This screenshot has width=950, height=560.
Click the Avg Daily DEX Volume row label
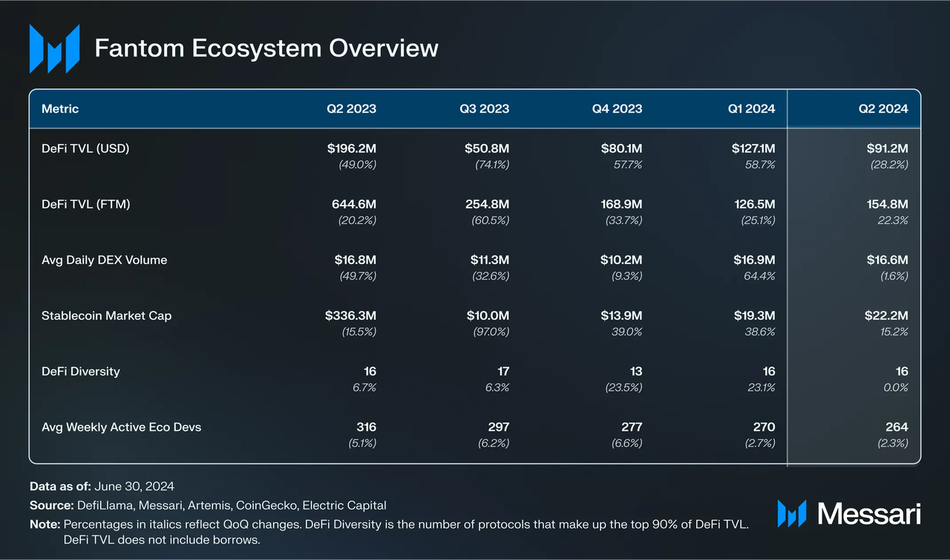pyautogui.click(x=104, y=260)
